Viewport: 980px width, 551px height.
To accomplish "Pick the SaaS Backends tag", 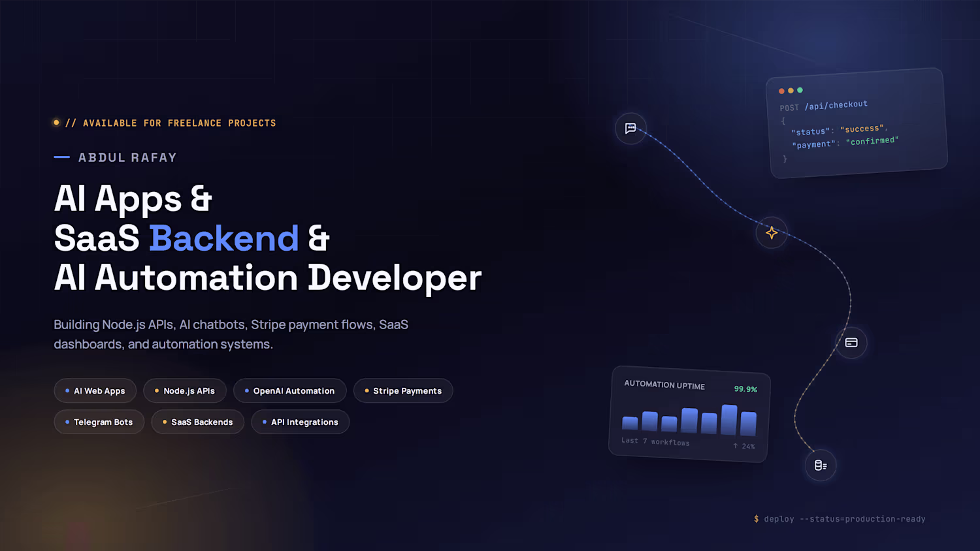I will [x=198, y=422].
